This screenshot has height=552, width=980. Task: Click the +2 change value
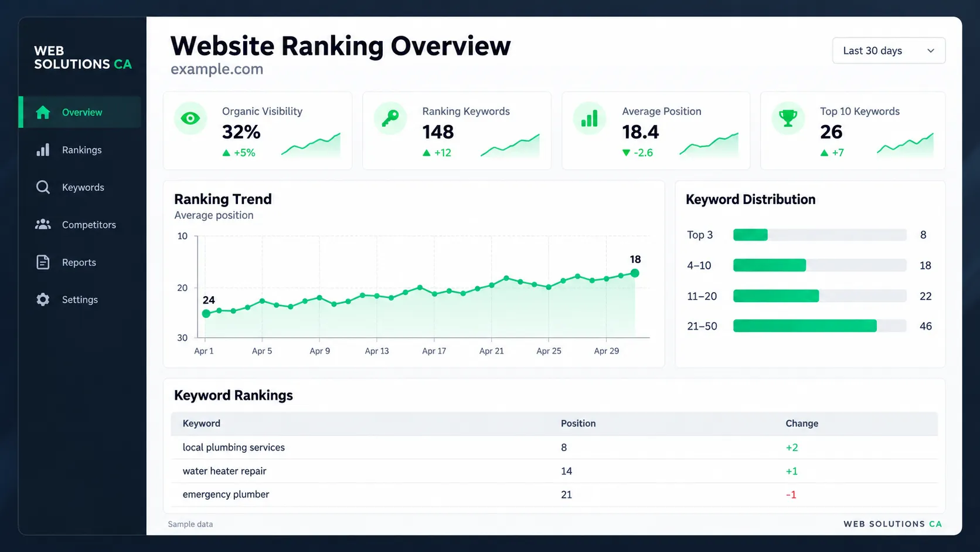(792, 448)
